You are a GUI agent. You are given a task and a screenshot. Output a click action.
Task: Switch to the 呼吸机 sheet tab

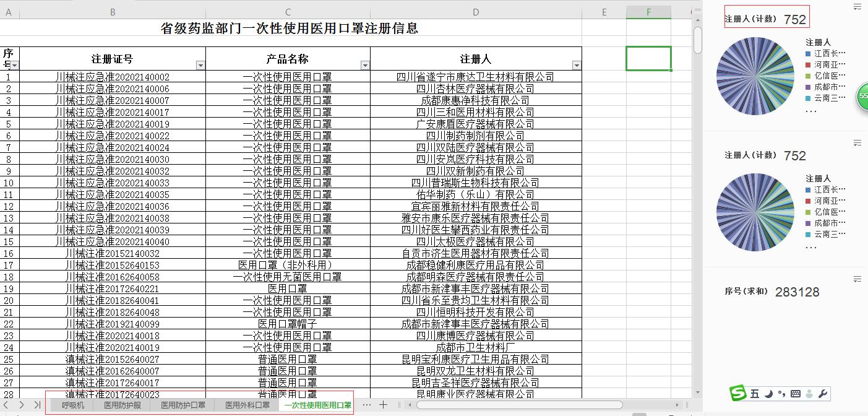click(73, 405)
